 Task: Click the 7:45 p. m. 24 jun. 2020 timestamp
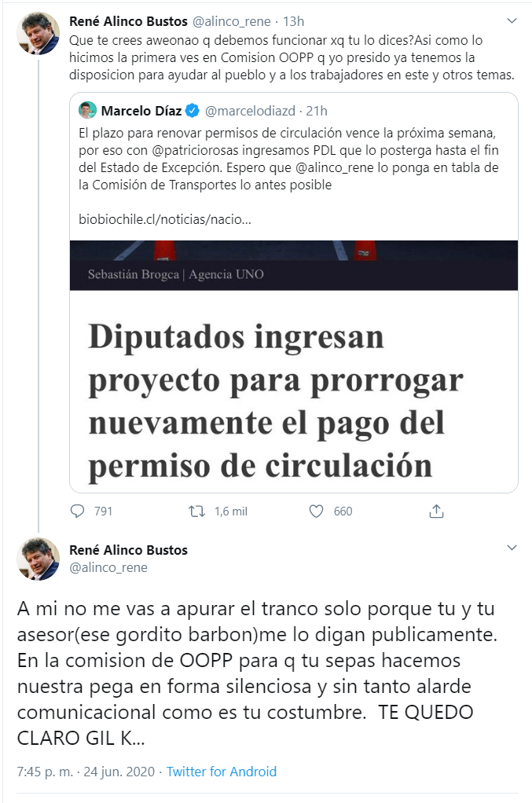pos(86,772)
